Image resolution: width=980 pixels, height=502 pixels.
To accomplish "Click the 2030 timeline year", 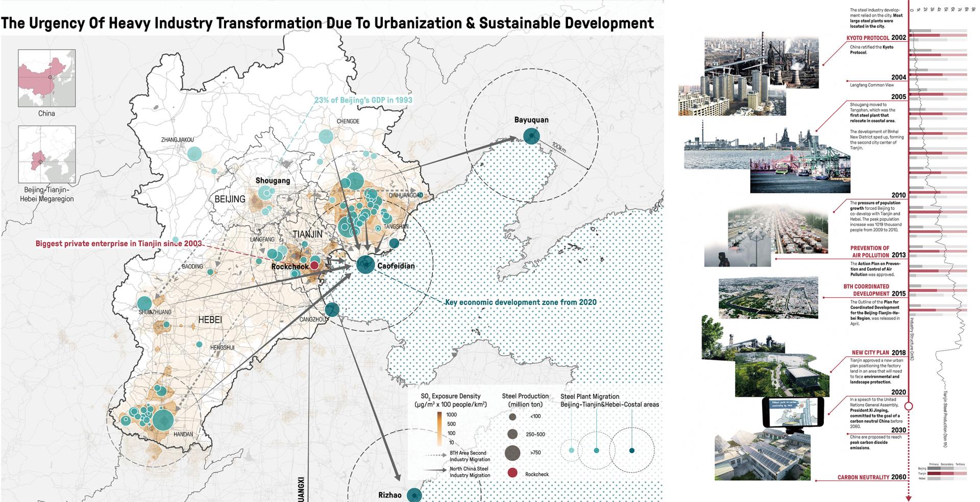I will tap(899, 430).
